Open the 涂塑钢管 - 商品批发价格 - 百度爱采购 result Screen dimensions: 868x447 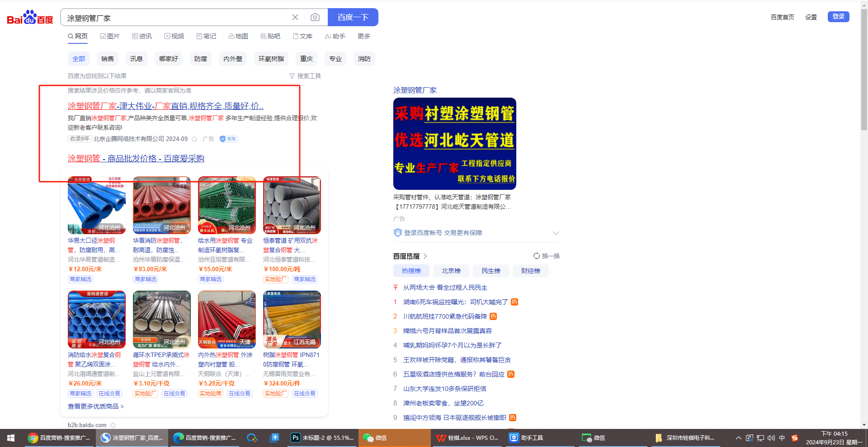coord(136,158)
